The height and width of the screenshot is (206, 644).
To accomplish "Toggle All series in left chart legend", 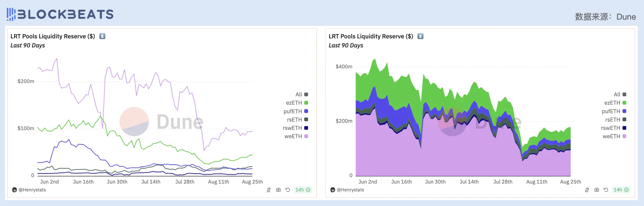I will 301,94.
